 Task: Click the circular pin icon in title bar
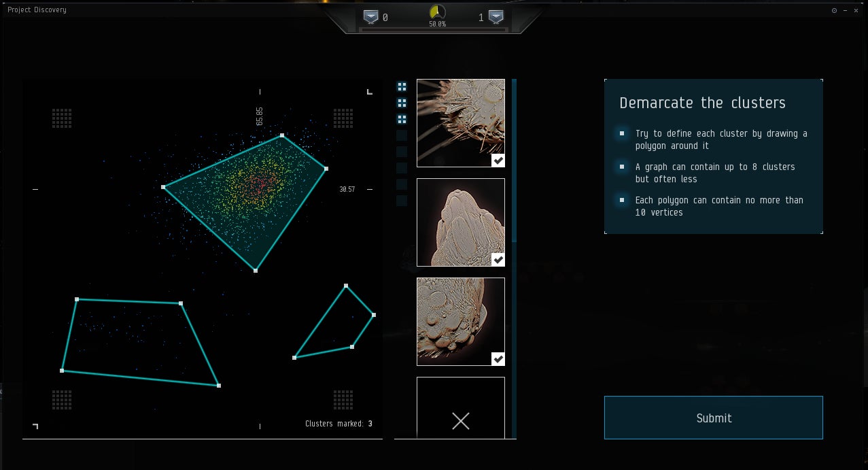pyautogui.click(x=835, y=10)
